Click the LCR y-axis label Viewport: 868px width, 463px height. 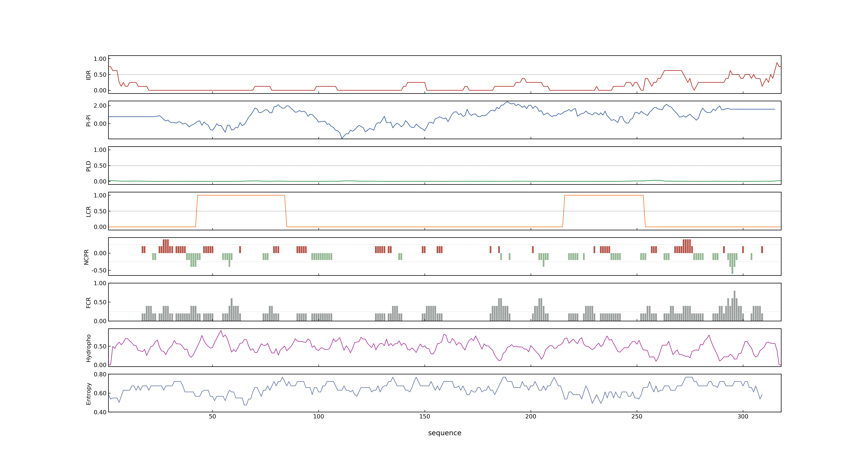(x=89, y=211)
